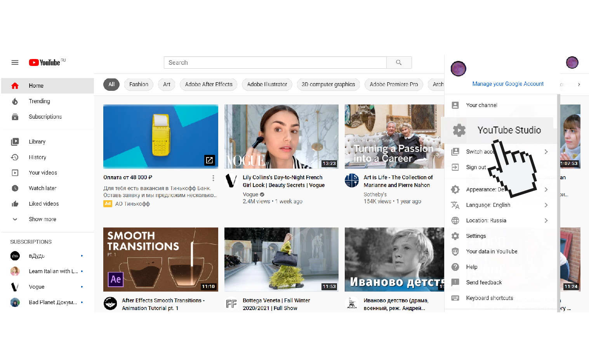Click the Language translate icon
Screen dimensions: 589x364
455,205
